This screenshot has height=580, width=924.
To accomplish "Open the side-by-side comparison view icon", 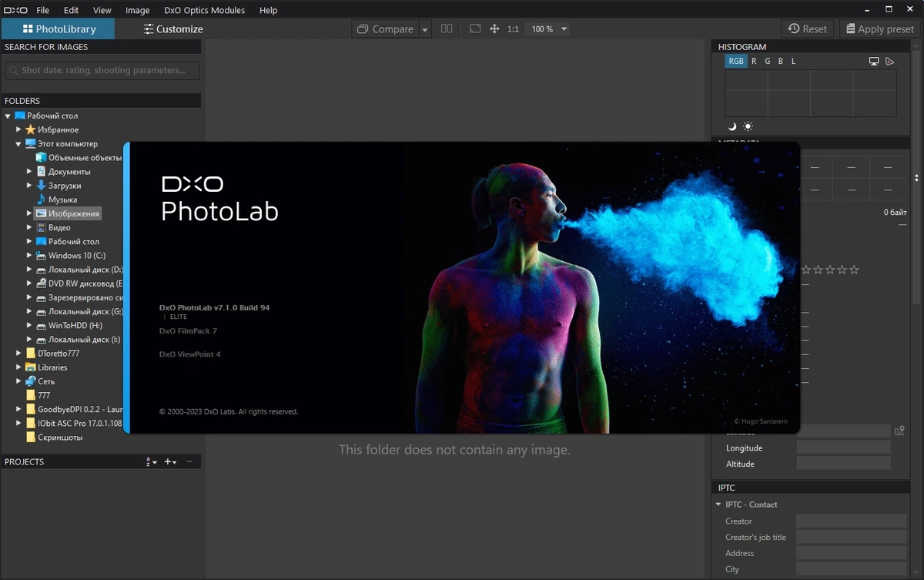I will click(x=447, y=28).
